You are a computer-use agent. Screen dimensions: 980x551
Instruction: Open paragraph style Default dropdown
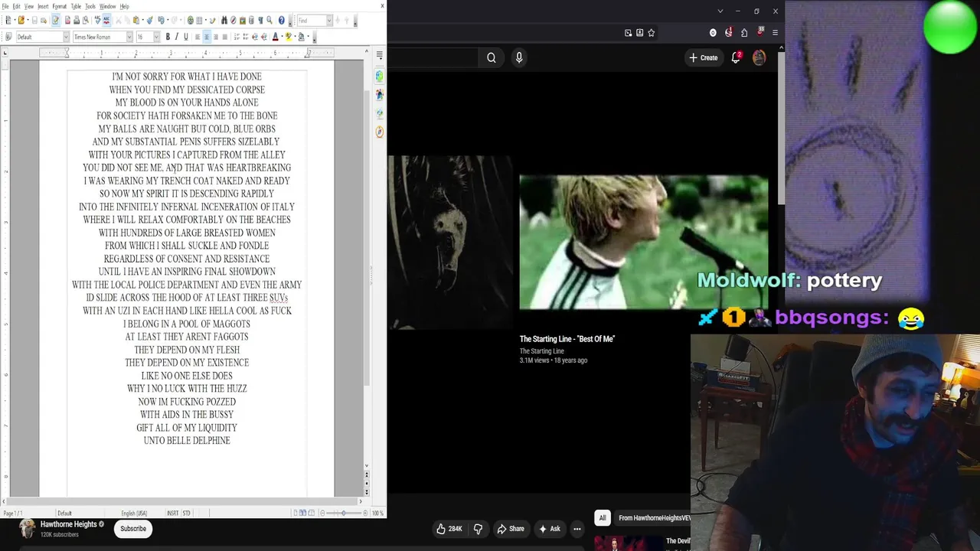(x=67, y=37)
